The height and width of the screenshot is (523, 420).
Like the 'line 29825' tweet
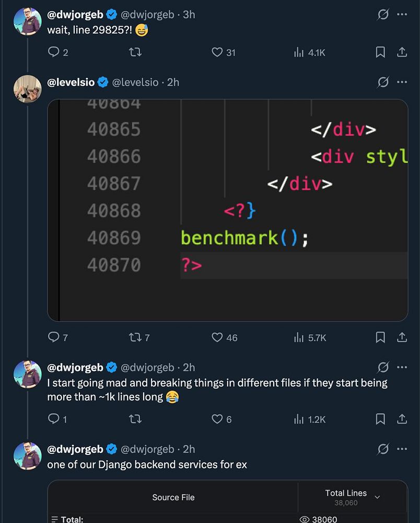tap(217, 52)
